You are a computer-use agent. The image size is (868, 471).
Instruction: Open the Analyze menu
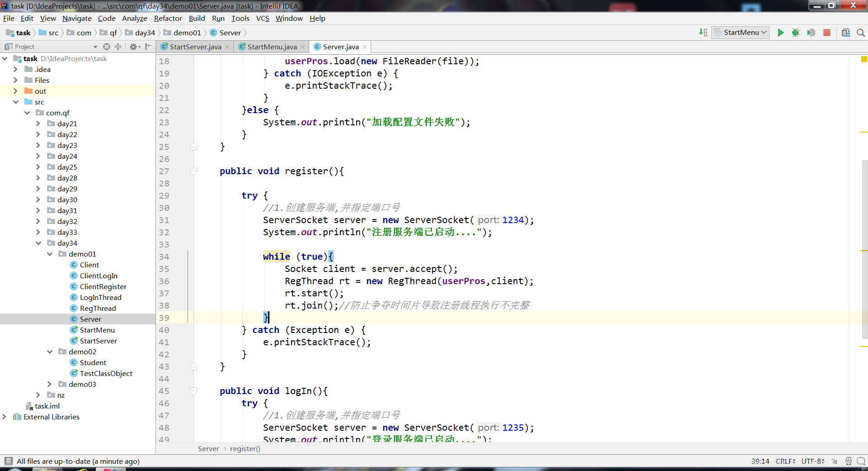click(135, 18)
